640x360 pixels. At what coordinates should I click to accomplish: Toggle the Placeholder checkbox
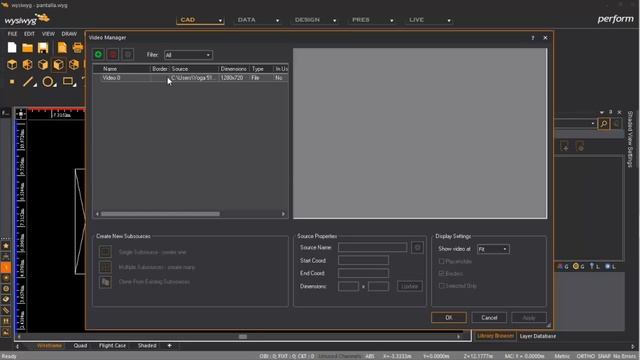(441, 261)
